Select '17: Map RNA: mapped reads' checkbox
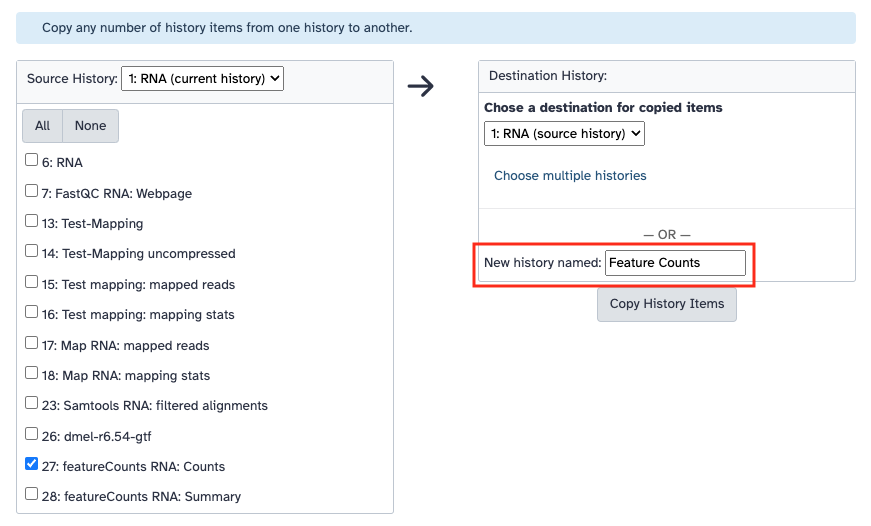The image size is (871, 526). [32, 343]
